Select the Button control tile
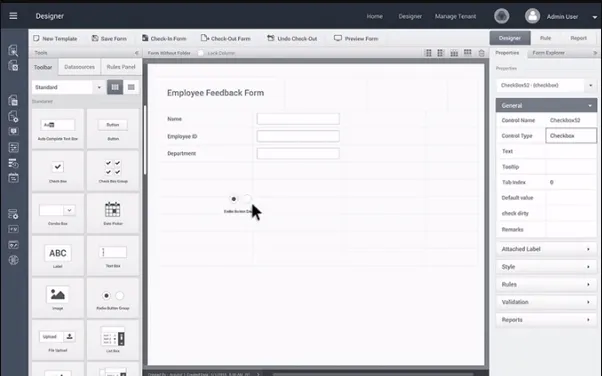This screenshot has width=602, height=376. (x=113, y=129)
